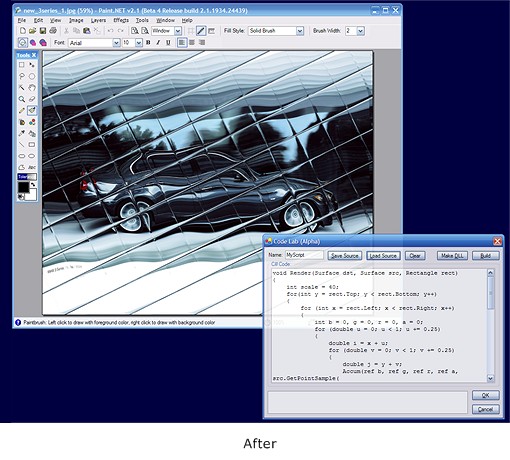
Task: Click the Name field containing MyScript
Action: point(304,255)
